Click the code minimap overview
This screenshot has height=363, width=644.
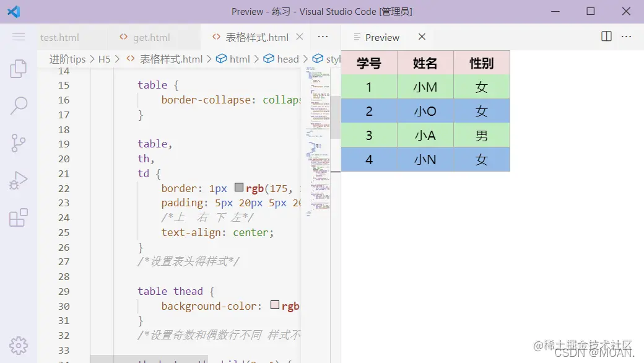318,141
